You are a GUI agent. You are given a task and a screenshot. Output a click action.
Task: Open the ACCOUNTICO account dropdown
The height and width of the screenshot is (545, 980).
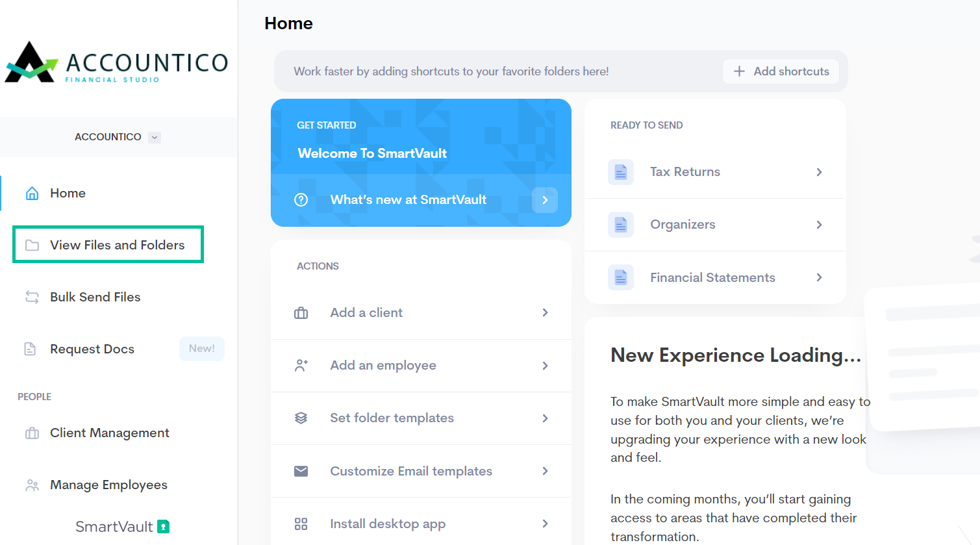[x=154, y=137]
